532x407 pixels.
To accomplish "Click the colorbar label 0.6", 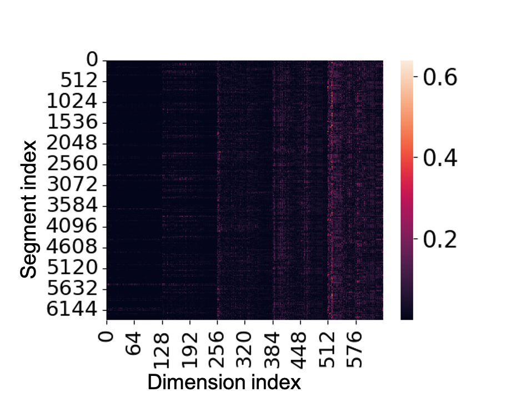I will tap(440, 77).
